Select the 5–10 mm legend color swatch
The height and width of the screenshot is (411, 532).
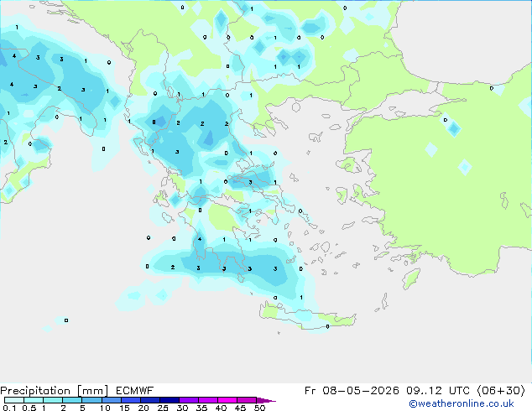pyautogui.click(x=91, y=400)
